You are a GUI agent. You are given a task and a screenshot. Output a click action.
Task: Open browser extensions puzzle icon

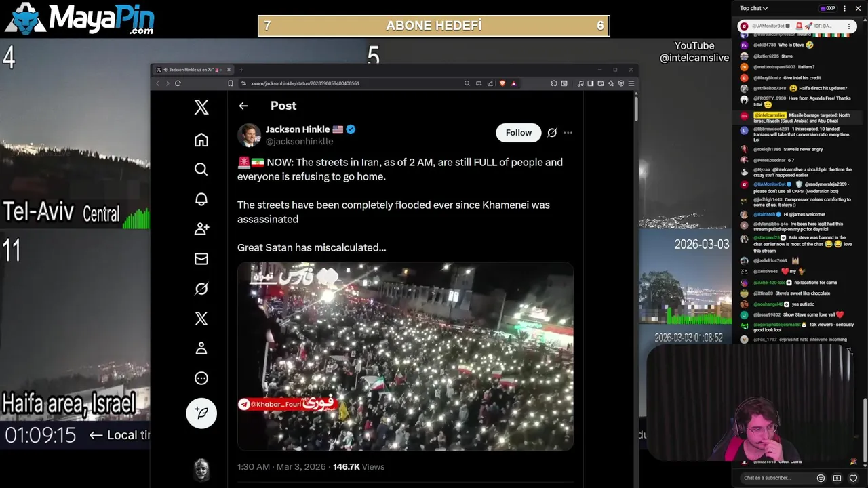tap(554, 83)
